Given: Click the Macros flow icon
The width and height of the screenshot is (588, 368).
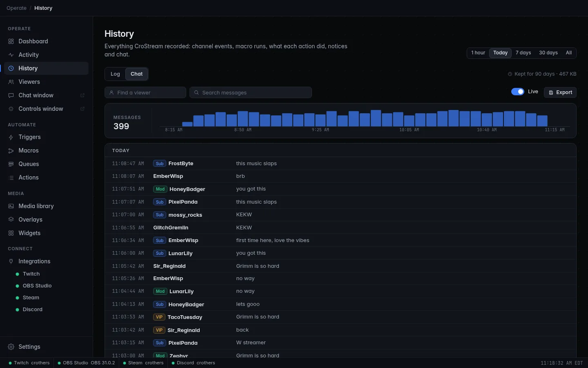Looking at the screenshot, I should [x=11, y=150].
